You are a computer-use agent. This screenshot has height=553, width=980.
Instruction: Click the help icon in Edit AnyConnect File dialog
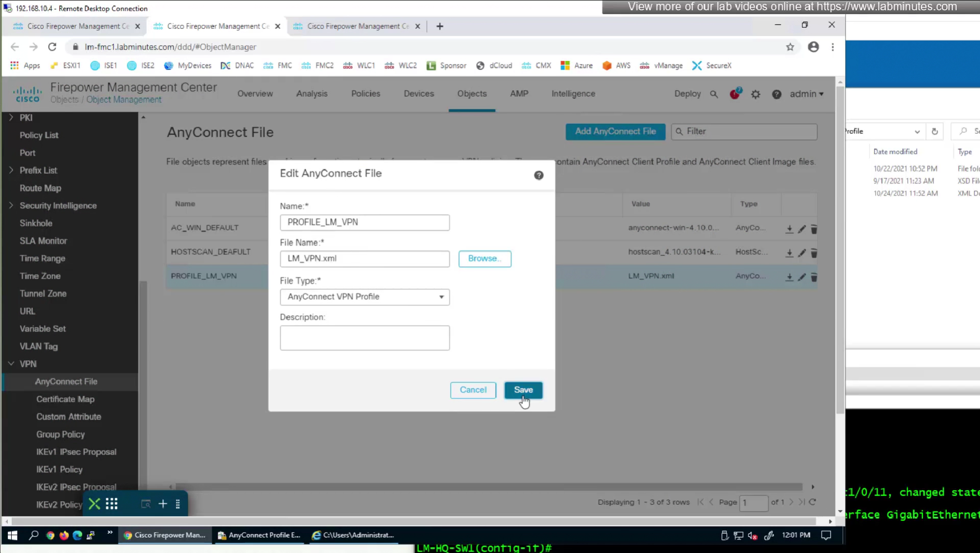pos(539,175)
